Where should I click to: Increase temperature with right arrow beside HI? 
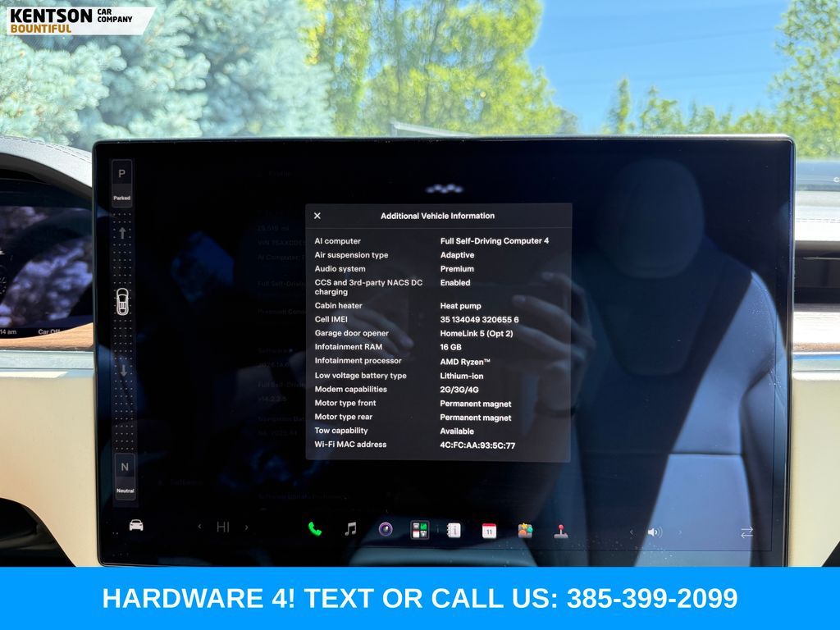tap(246, 527)
